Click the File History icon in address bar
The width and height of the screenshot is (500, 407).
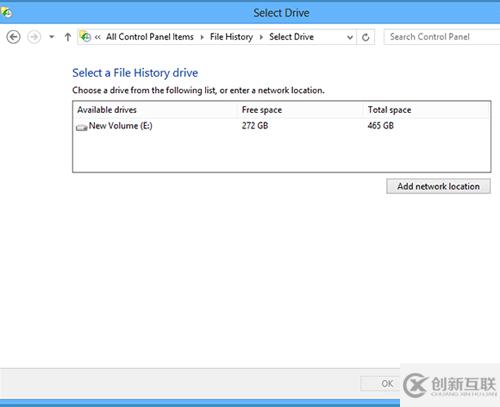click(x=85, y=37)
